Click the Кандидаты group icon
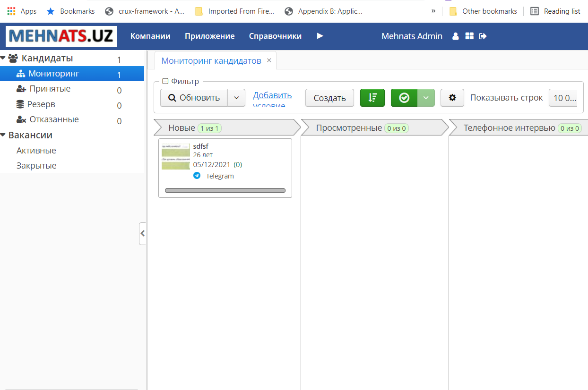This screenshot has width=588, height=390. 13,59
